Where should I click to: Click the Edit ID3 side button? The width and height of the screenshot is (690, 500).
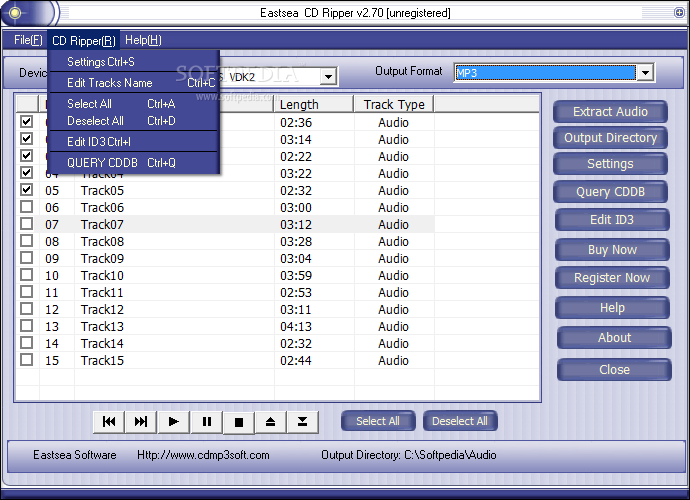click(612, 220)
